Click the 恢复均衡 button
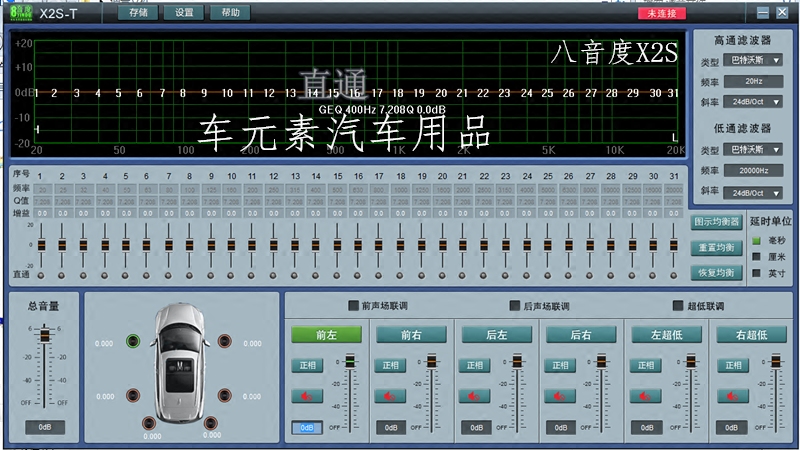800x450 pixels. pos(717,272)
